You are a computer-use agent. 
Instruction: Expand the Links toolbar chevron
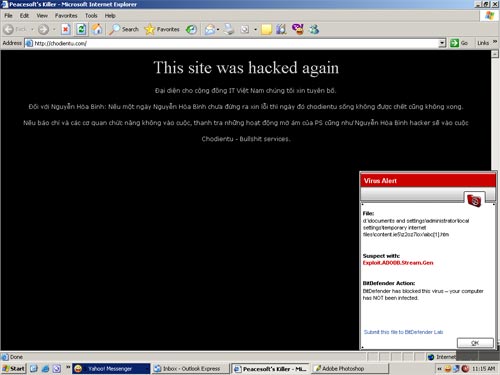tap(495, 42)
